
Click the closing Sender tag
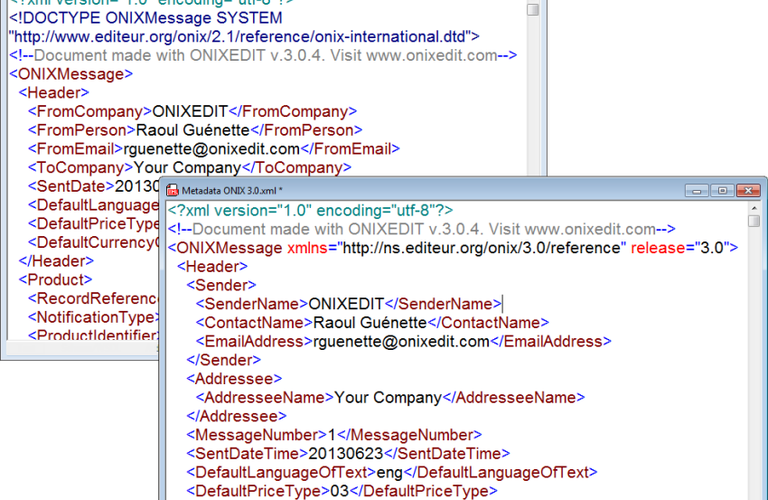(x=223, y=360)
